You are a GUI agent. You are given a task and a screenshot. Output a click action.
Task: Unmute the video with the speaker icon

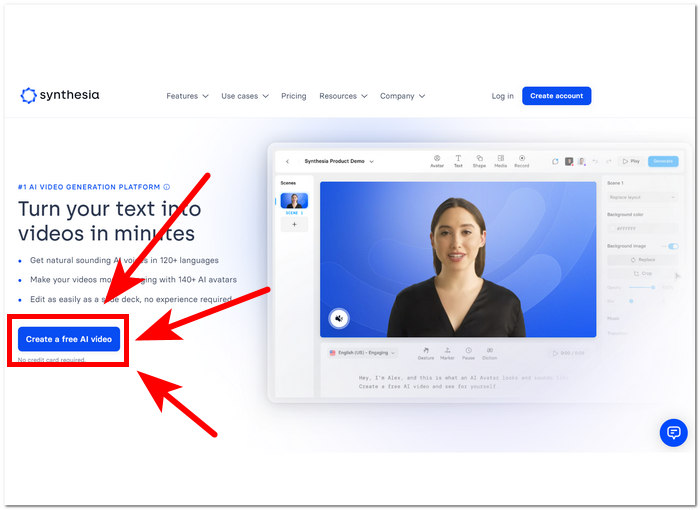pyautogui.click(x=339, y=318)
